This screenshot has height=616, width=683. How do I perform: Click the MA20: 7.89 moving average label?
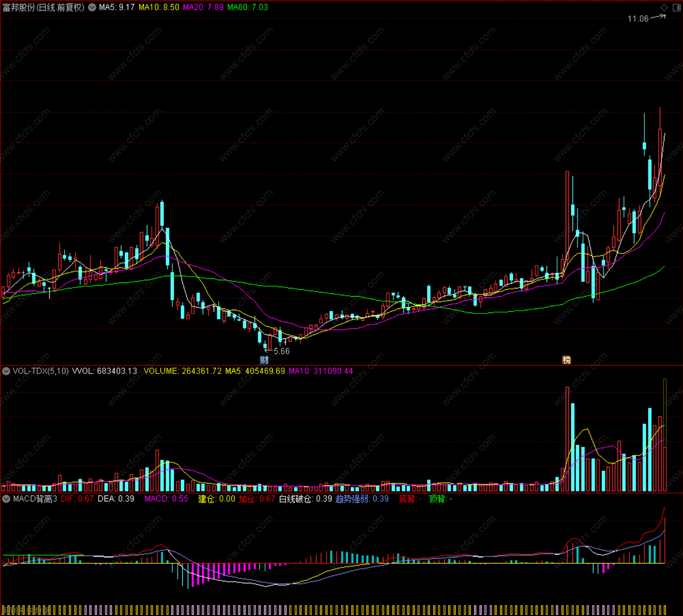click(203, 7)
